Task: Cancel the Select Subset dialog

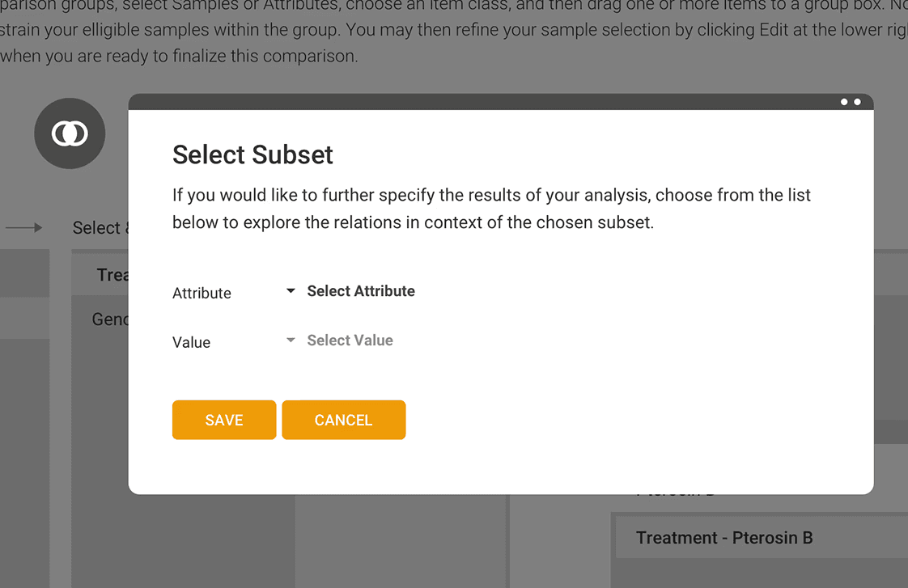Action: pos(344,420)
